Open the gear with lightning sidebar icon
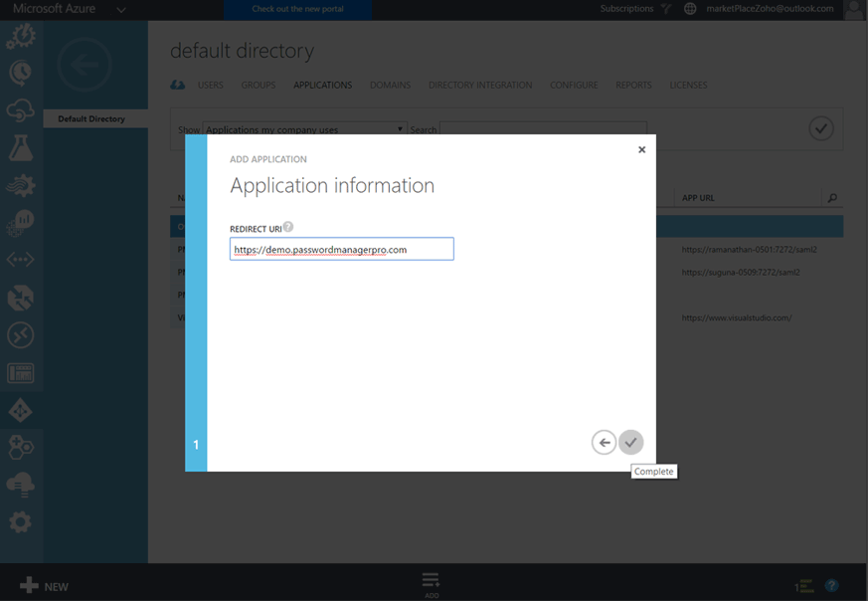This screenshot has width=868, height=601. [21, 37]
